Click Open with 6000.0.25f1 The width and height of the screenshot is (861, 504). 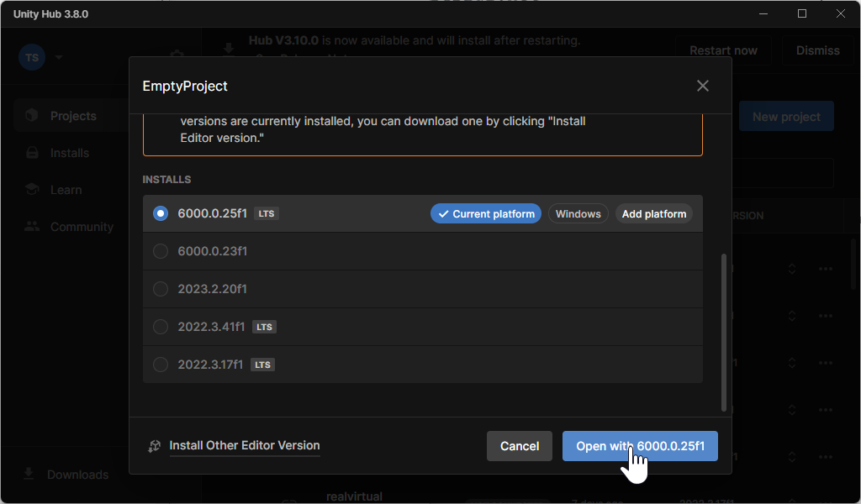(x=639, y=446)
